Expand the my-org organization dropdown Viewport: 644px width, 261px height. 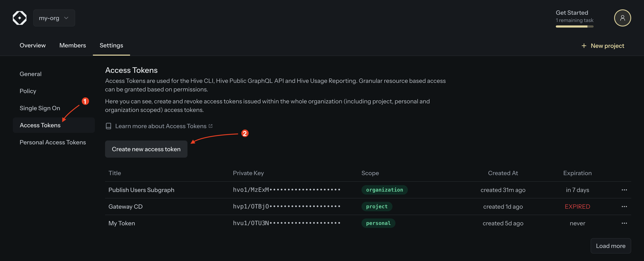tap(54, 18)
